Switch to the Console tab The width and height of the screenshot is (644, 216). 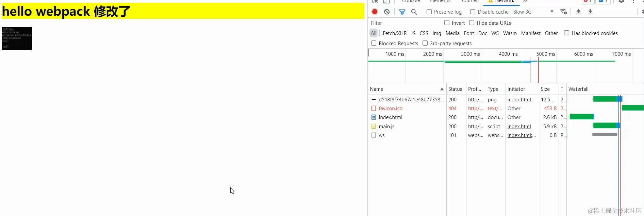tap(411, 1)
